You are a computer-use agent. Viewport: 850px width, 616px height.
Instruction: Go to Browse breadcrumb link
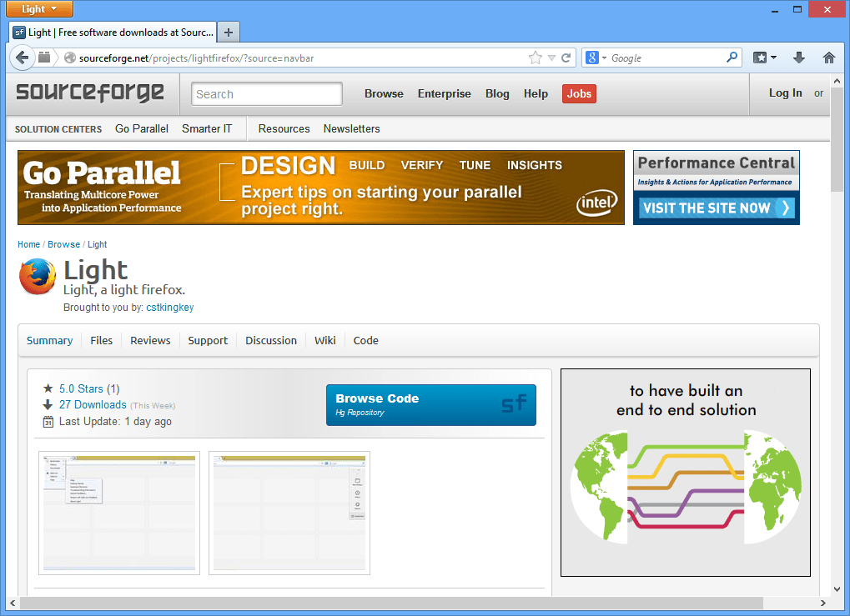pyautogui.click(x=64, y=244)
